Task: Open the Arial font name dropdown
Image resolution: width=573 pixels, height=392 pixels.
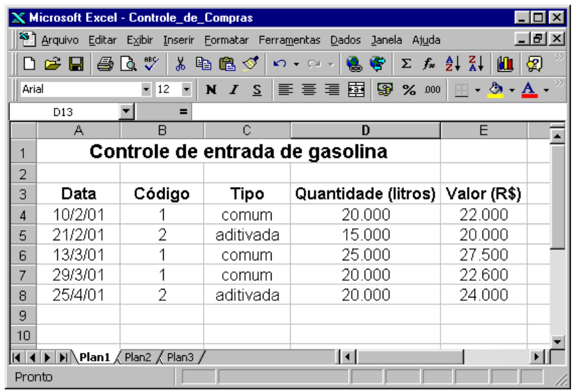Action: (146, 89)
